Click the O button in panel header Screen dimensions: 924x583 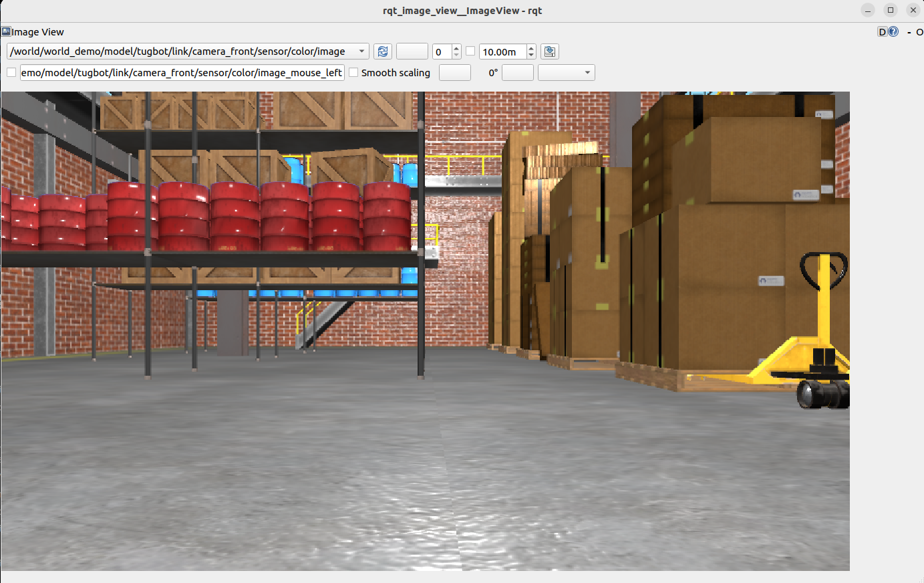pos(919,32)
